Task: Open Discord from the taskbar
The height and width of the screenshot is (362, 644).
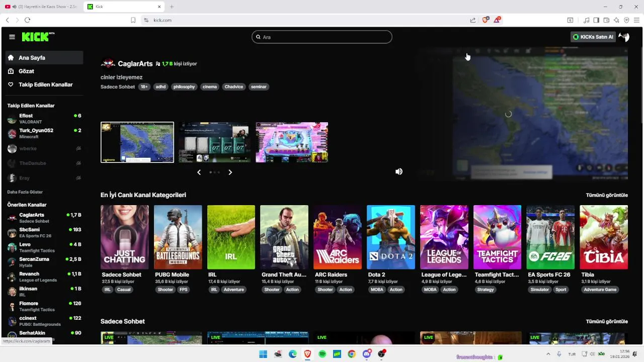Action: (x=367, y=354)
